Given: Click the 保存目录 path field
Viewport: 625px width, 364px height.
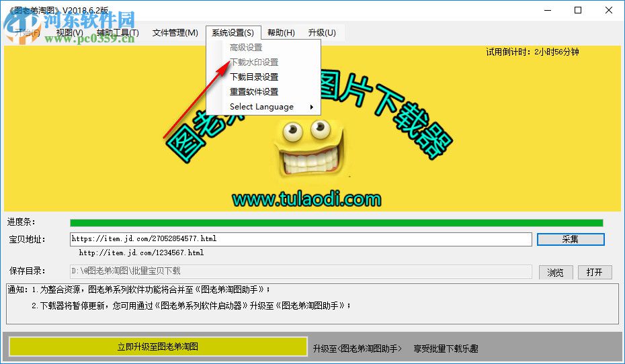Looking at the screenshot, I should pos(301,271).
